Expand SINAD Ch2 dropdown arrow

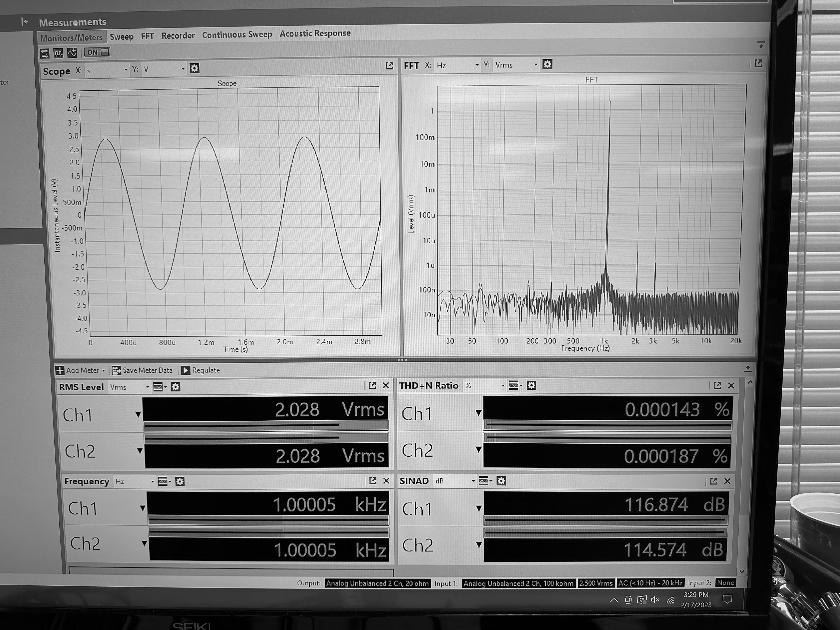[479, 545]
